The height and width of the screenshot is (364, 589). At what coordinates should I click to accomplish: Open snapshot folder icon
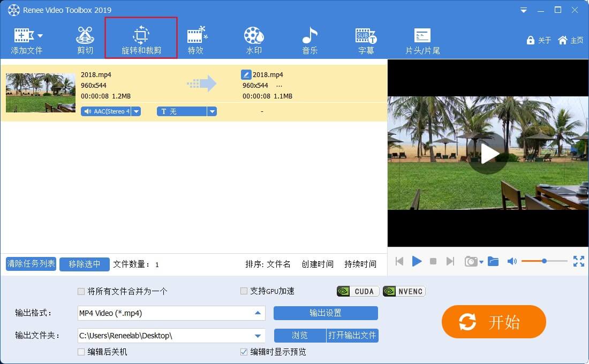point(493,261)
